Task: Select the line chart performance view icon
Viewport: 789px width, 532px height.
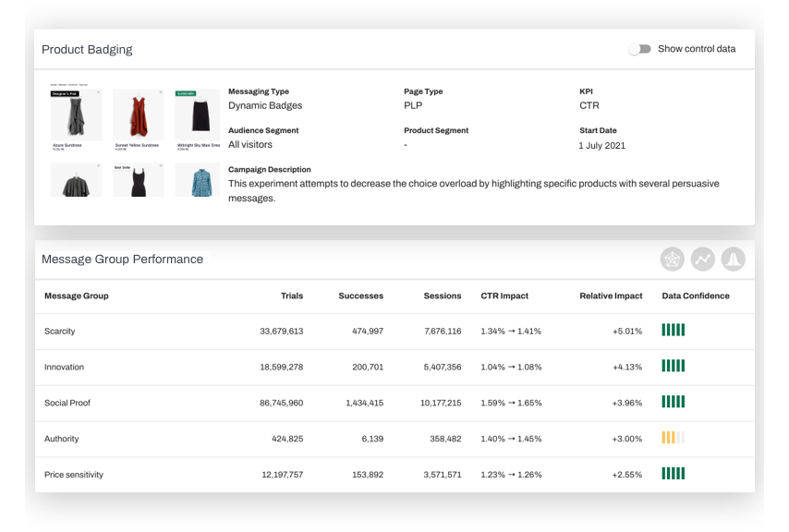Action: tap(702, 260)
